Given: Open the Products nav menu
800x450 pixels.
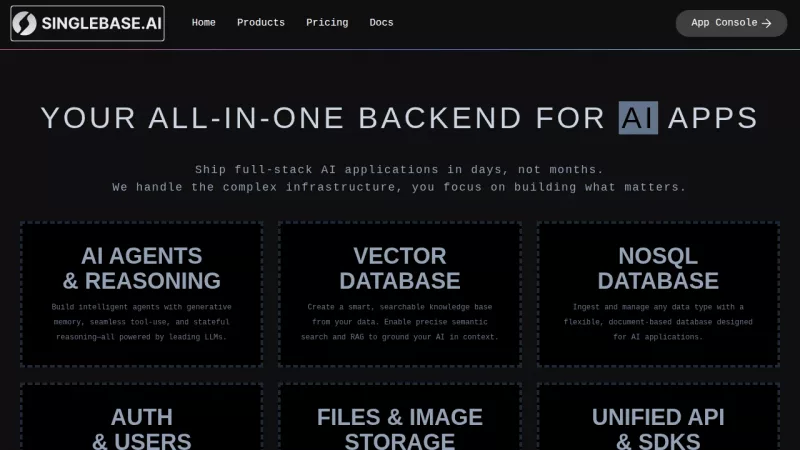Looking at the screenshot, I should pos(260,22).
